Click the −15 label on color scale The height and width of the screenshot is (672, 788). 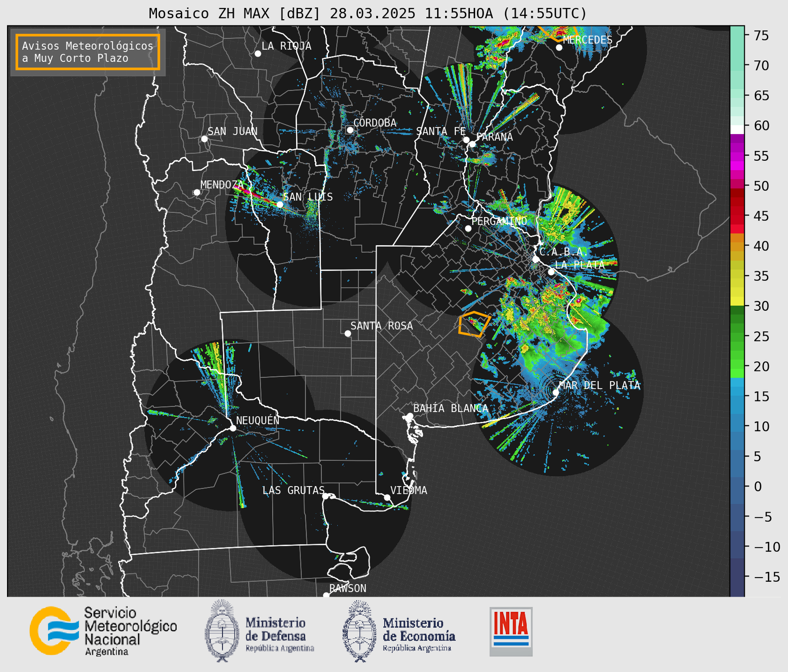(x=767, y=577)
